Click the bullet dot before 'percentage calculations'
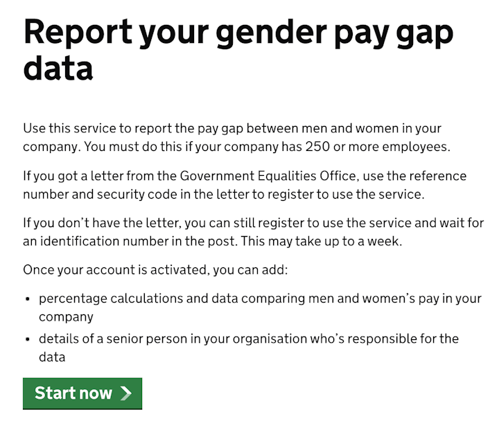 click(x=28, y=299)
